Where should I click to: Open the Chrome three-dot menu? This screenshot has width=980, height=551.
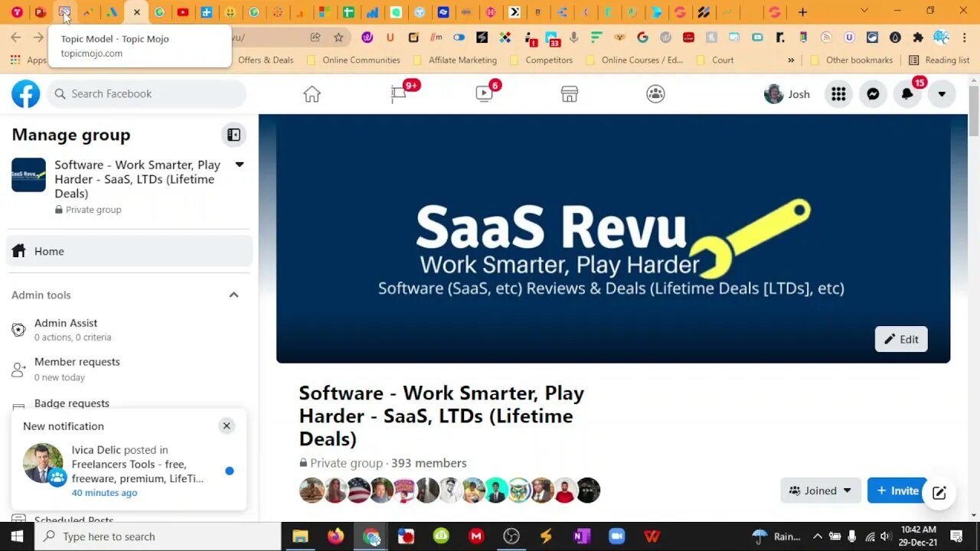click(x=965, y=37)
